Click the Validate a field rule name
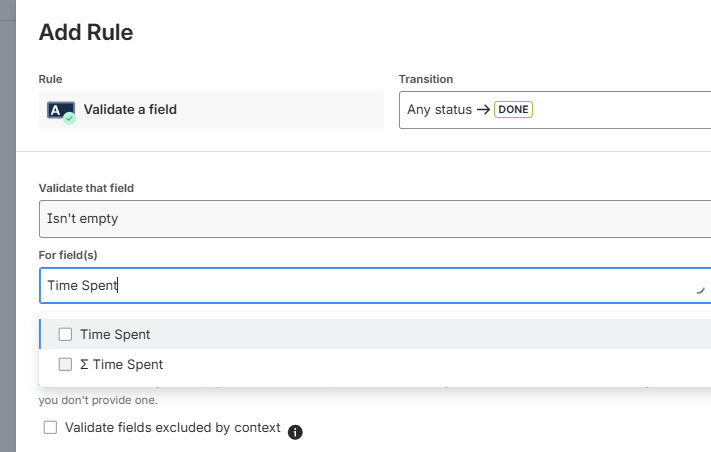The height and width of the screenshot is (452, 711). (x=130, y=110)
